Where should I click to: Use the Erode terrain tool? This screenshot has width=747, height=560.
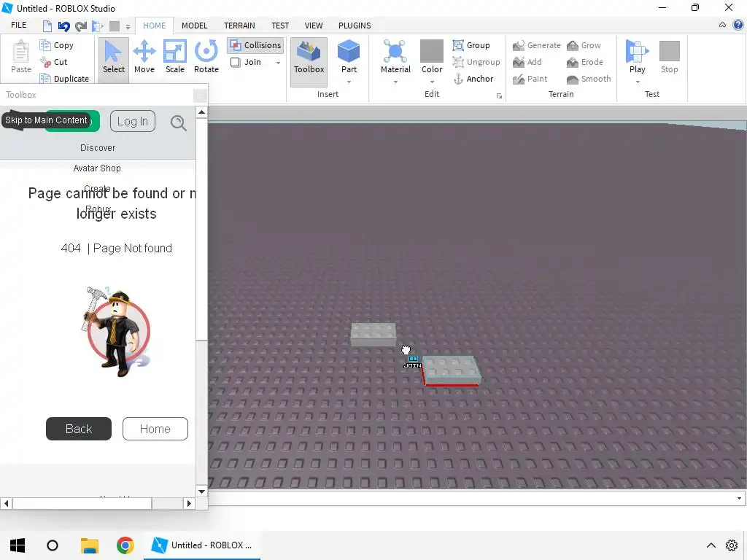pyautogui.click(x=585, y=62)
